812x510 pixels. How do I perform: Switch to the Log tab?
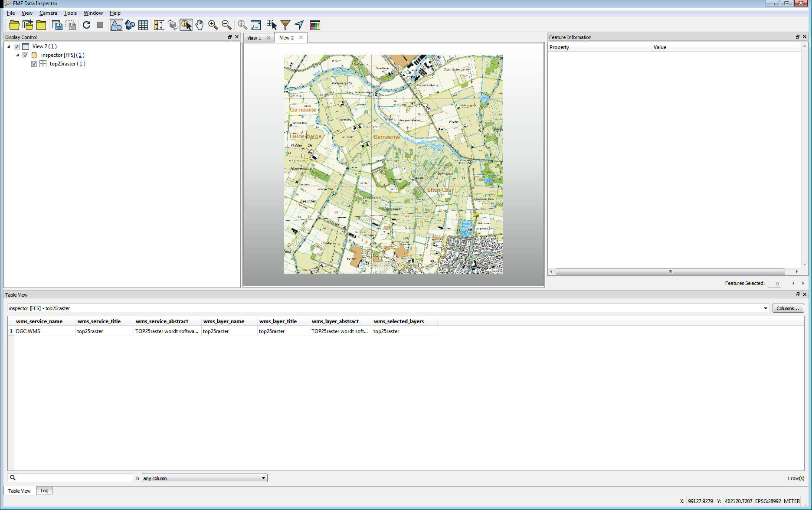(44, 490)
